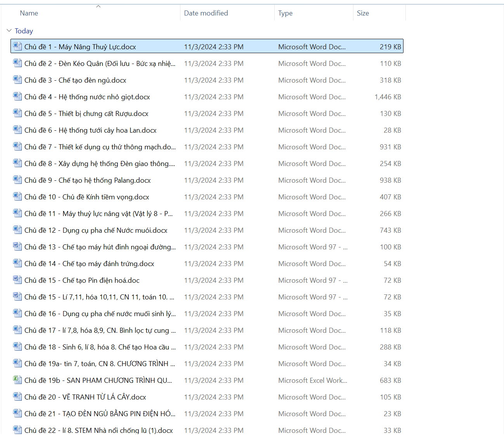Click the Today group label
Screen dimensions: 504x441
[x=24, y=31]
